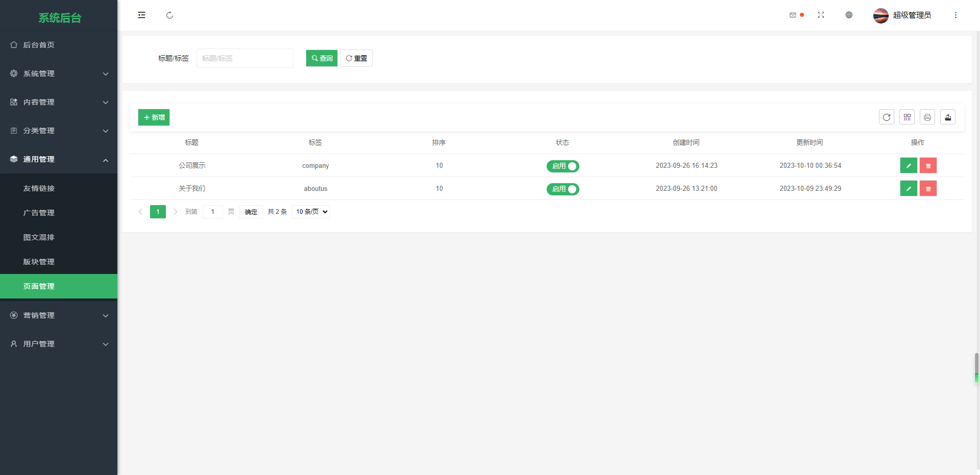The image size is (980, 475).
Task: Collapse the sidebar with the menu fold icon
Action: pos(141,15)
